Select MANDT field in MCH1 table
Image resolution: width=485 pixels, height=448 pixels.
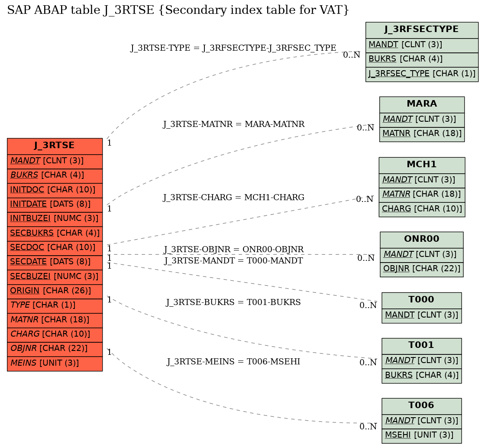(422, 181)
